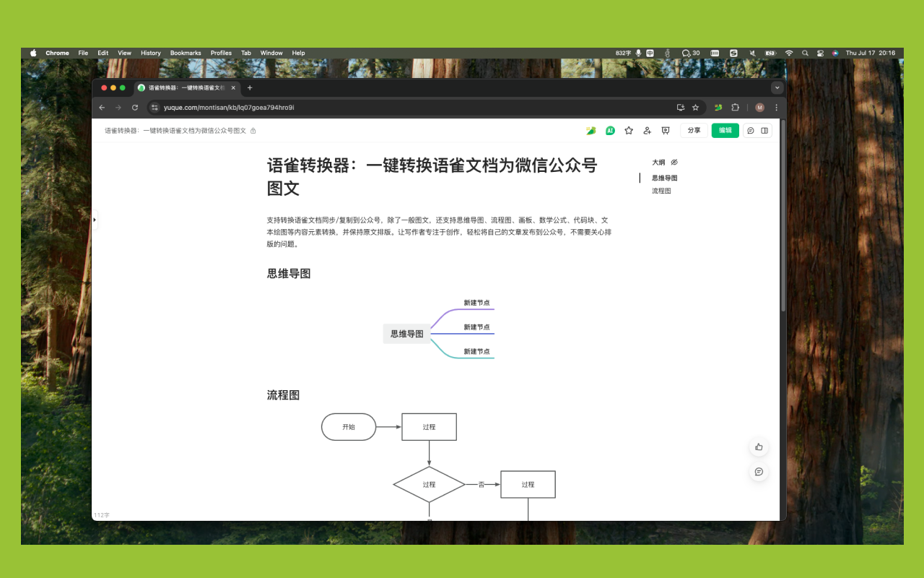Viewport: 924px width, 578px height.
Task: Reload the page with the refresh icon
Action: (135, 108)
